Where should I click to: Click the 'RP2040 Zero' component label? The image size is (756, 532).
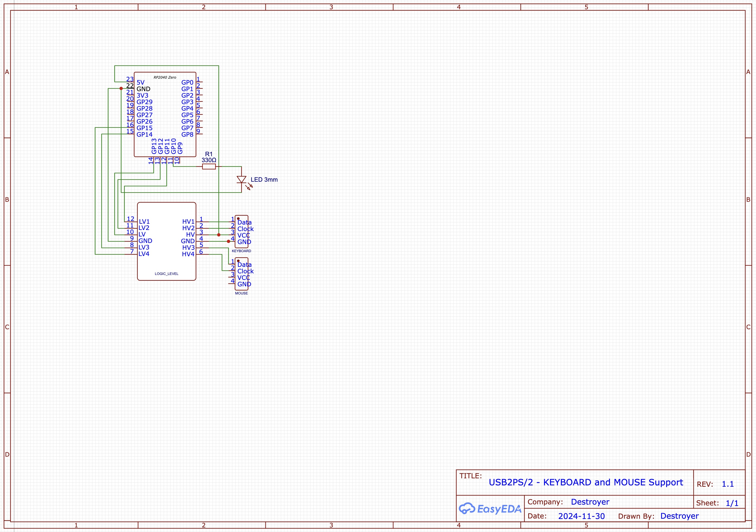coord(165,77)
